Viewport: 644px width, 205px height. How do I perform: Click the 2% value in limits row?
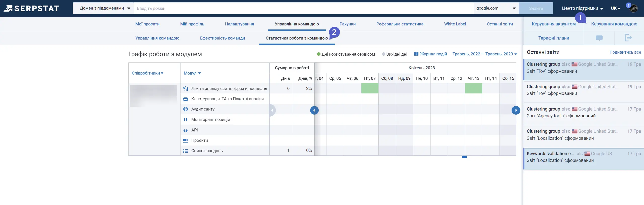[x=309, y=88]
